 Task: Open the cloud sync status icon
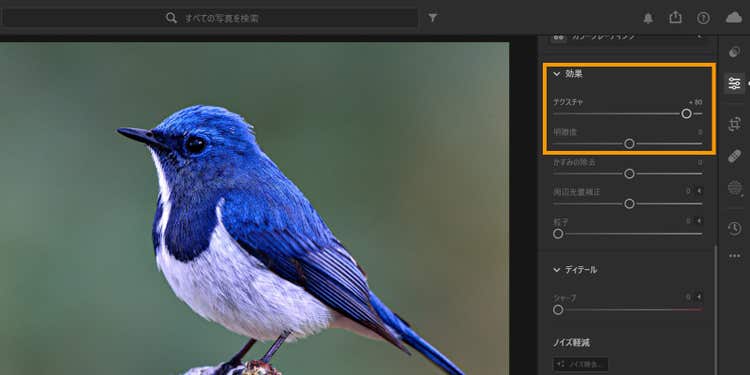pyautogui.click(x=733, y=18)
